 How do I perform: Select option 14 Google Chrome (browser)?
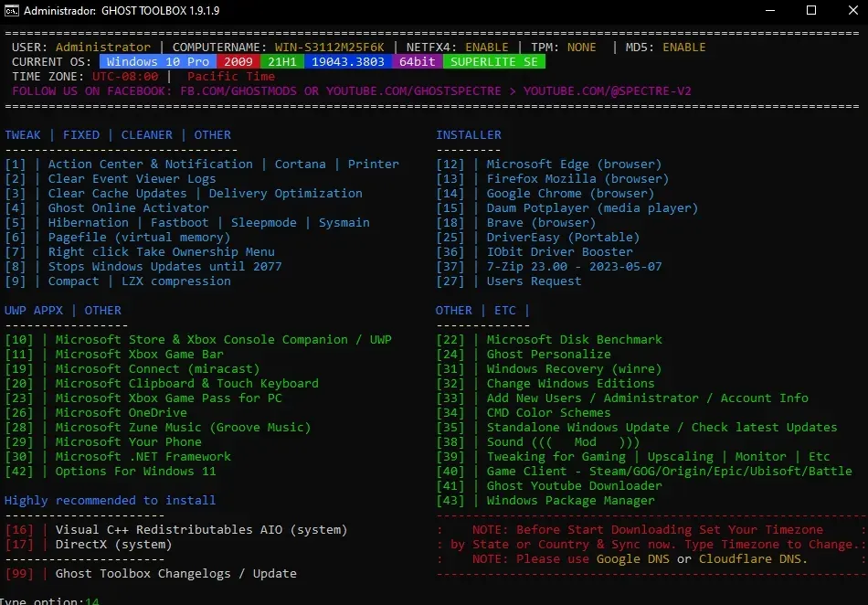545,193
